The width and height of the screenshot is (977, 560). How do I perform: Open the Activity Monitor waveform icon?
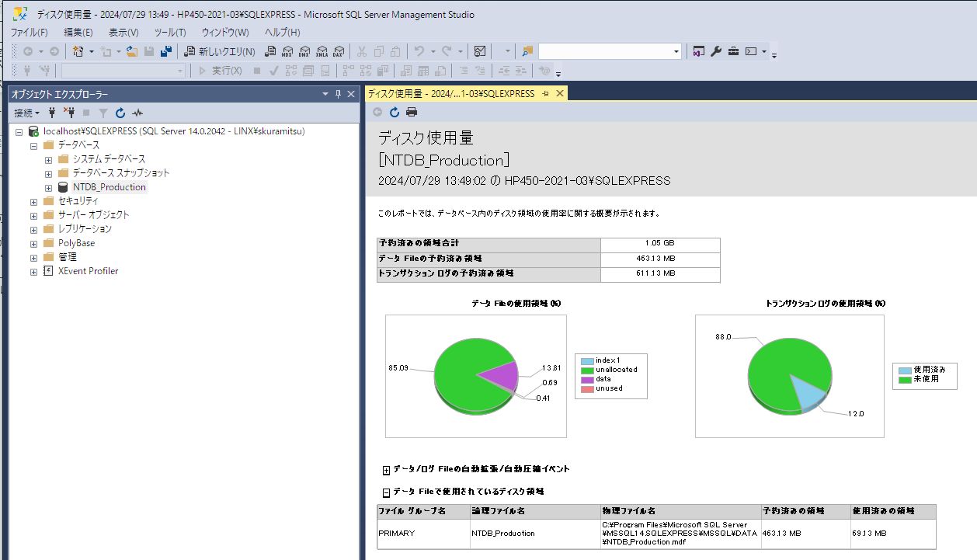pos(137,113)
